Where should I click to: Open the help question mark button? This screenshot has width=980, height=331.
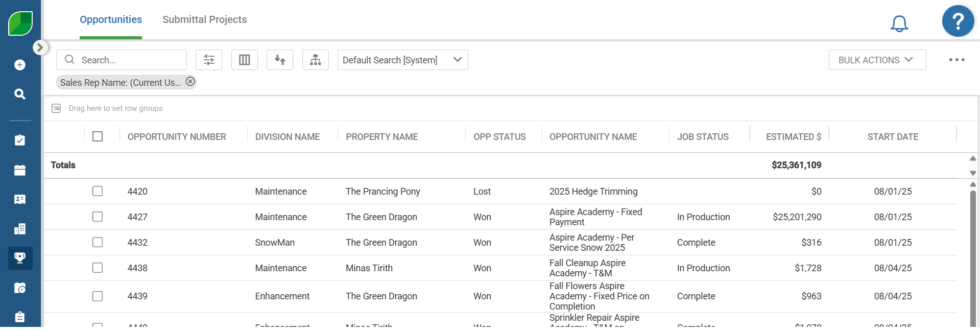[958, 21]
